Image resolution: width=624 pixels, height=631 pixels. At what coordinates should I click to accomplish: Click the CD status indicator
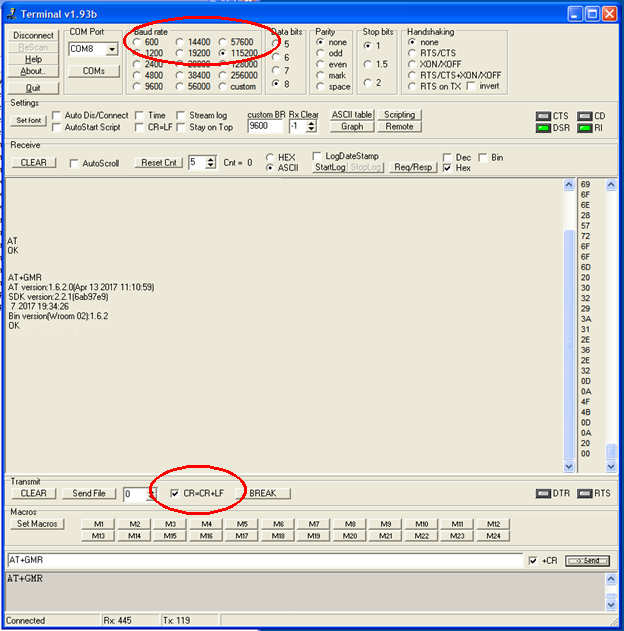[584, 116]
